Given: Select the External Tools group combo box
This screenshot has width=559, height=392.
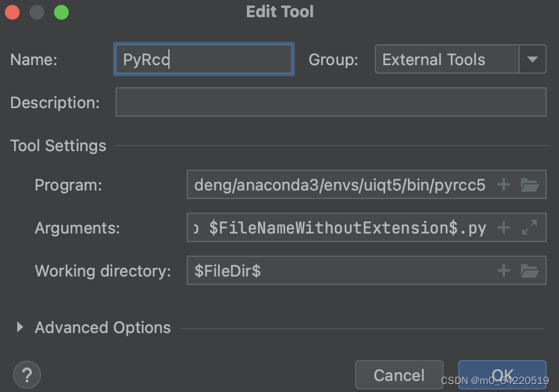Looking at the screenshot, I should tap(447, 60).
